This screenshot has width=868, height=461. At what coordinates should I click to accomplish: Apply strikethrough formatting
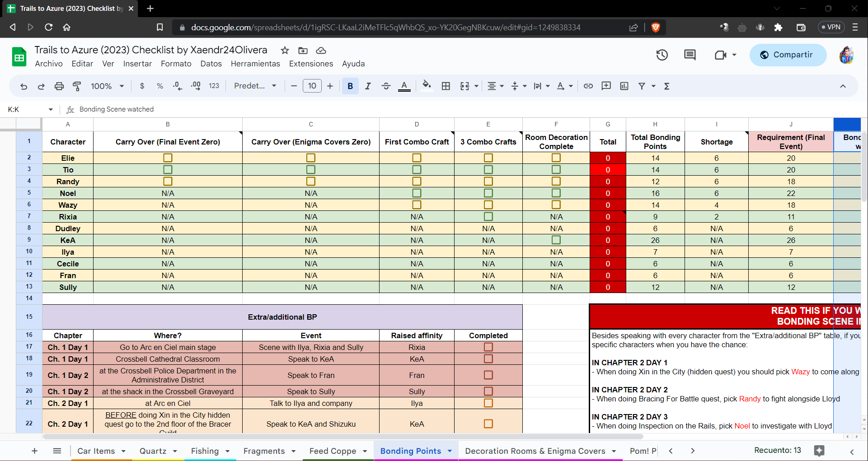pos(386,86)
